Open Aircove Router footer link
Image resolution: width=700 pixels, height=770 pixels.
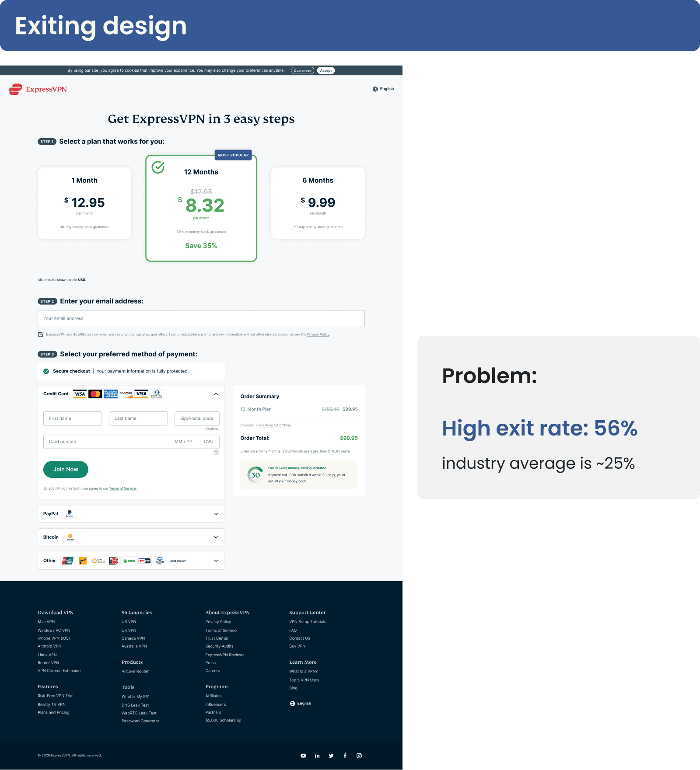[x=135, y=671]
